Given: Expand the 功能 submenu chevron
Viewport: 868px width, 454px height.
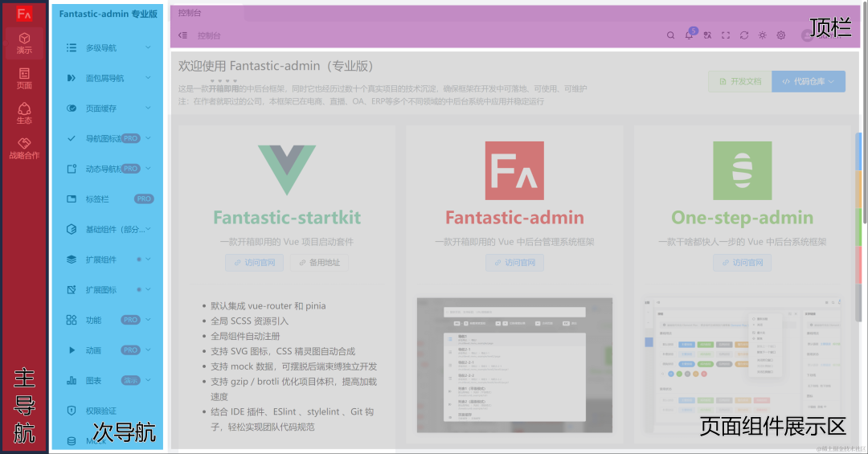Looking at the screenshot, I should pyautogui.click(x=148, y=320).
